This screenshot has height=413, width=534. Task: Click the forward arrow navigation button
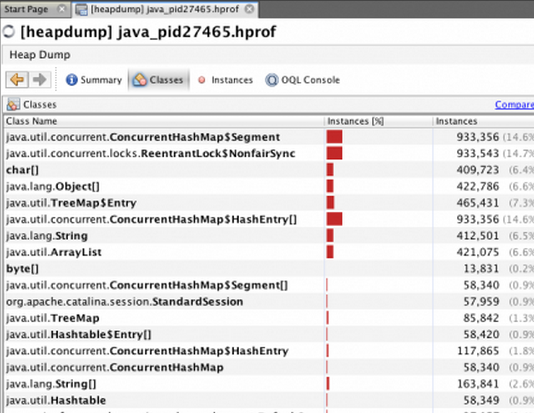click(x=40, y=80)
